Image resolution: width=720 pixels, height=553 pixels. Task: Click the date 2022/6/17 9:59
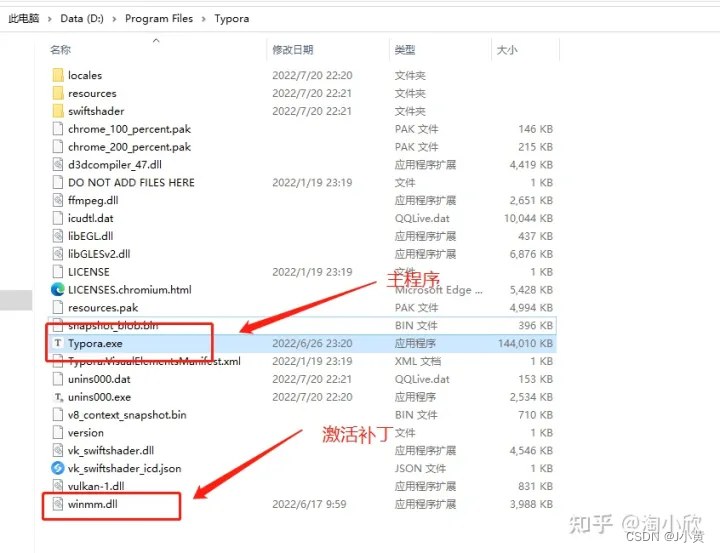click(x=309, y=504)
